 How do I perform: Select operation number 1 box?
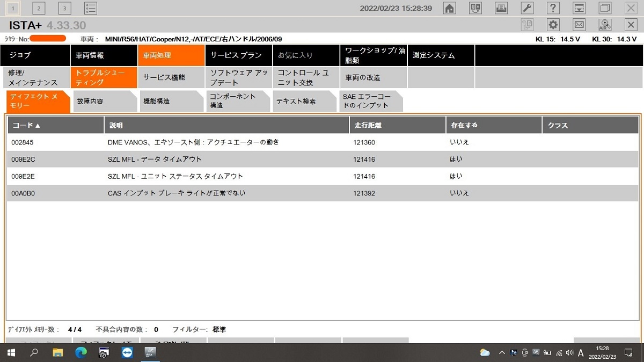pyautogui.click(x=13, y=8)
